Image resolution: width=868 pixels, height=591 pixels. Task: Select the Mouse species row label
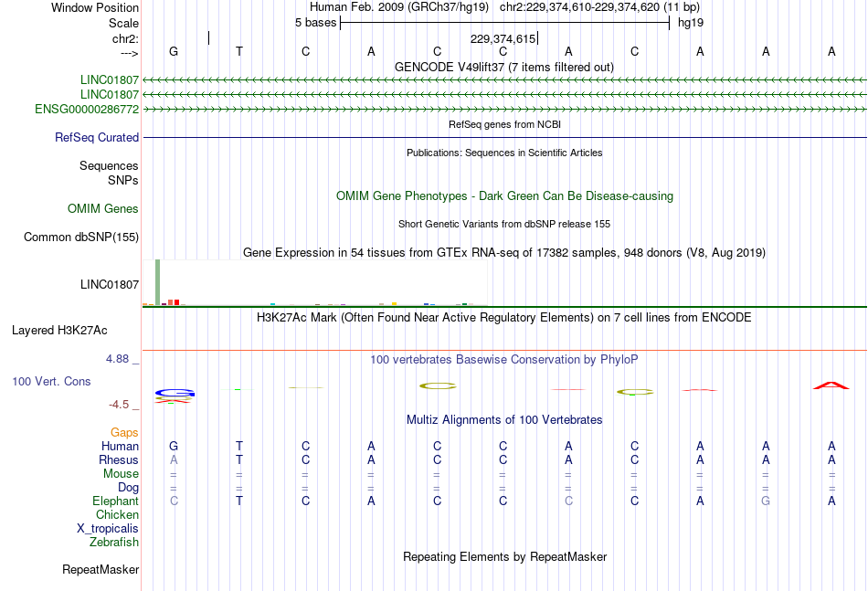[x=122, y=474]
